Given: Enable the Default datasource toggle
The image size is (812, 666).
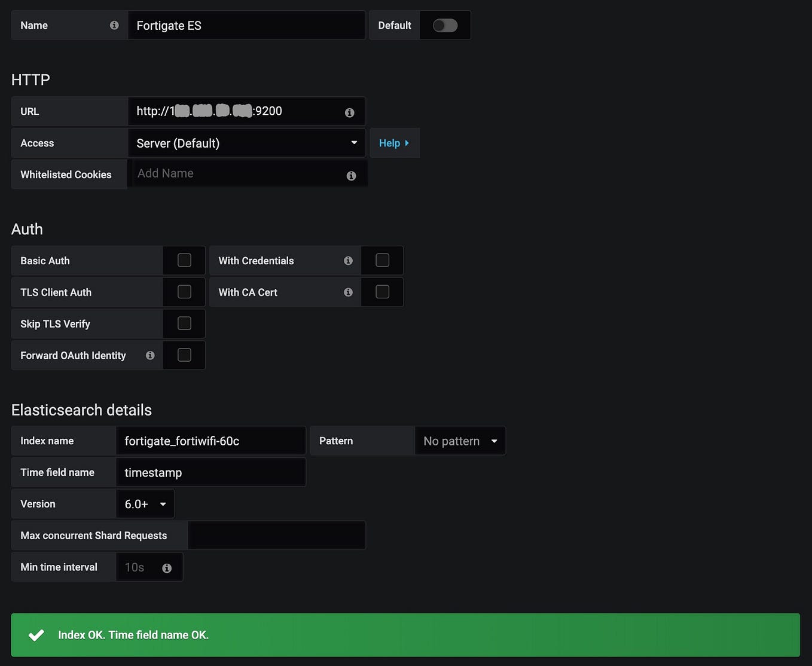Looking at the screenshot, I should point(445,25).
